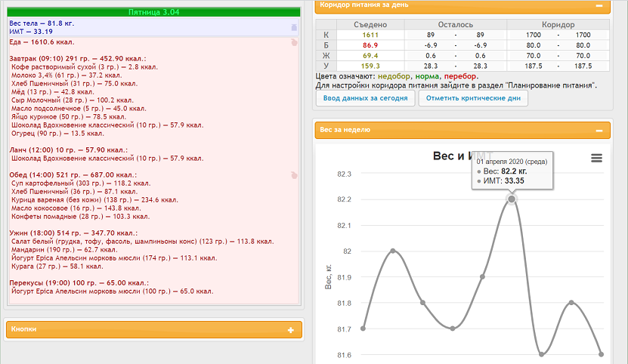The image size is (628, 364).
Task: Select the Пятница 3.04 day header
Action: point(154,12)
